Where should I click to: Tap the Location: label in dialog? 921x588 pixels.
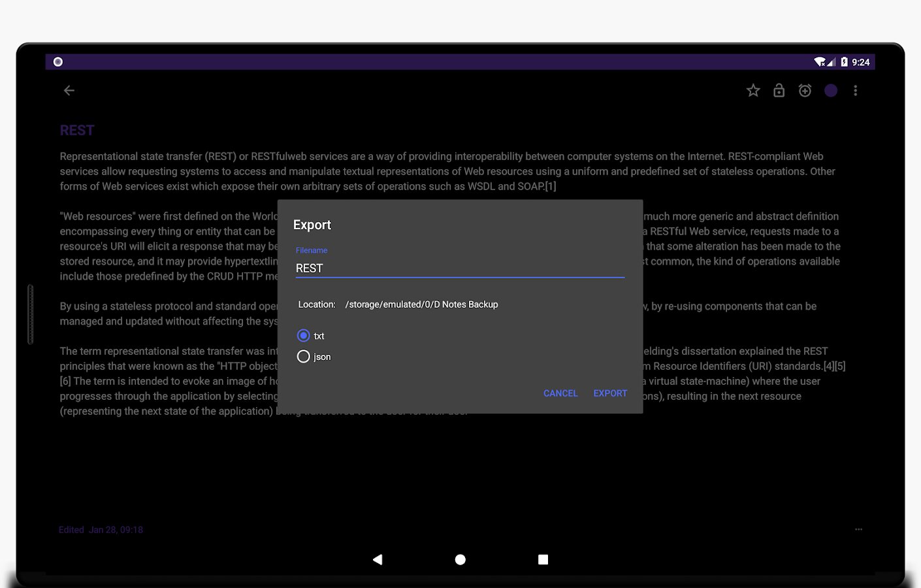click(317, 304)
